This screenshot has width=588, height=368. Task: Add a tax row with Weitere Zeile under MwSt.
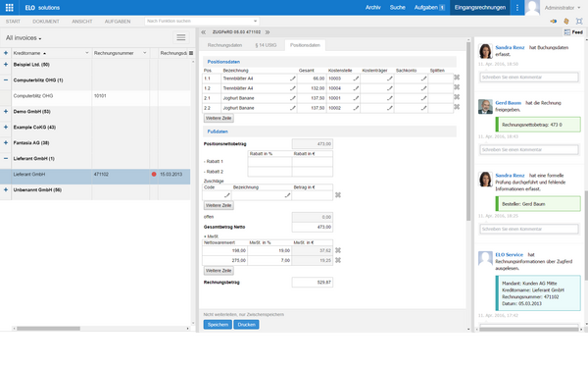coord(219,271)
